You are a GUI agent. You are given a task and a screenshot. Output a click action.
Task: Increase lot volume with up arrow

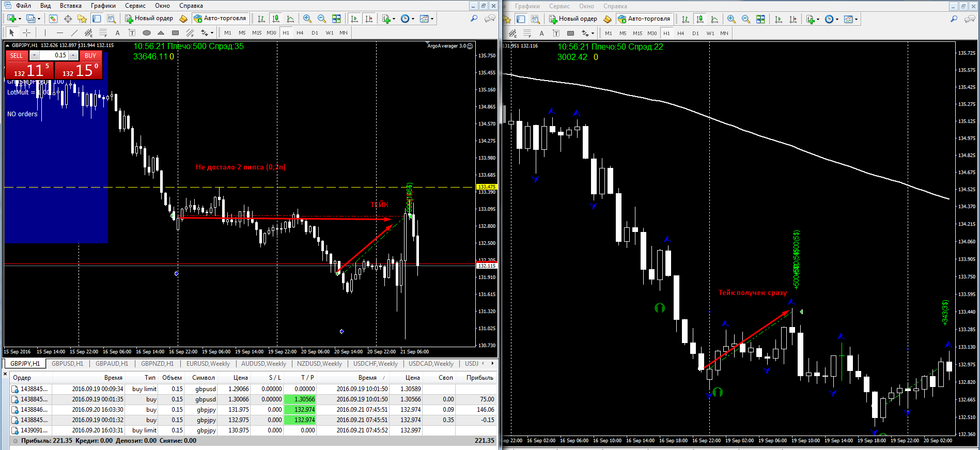coord(73,55)
